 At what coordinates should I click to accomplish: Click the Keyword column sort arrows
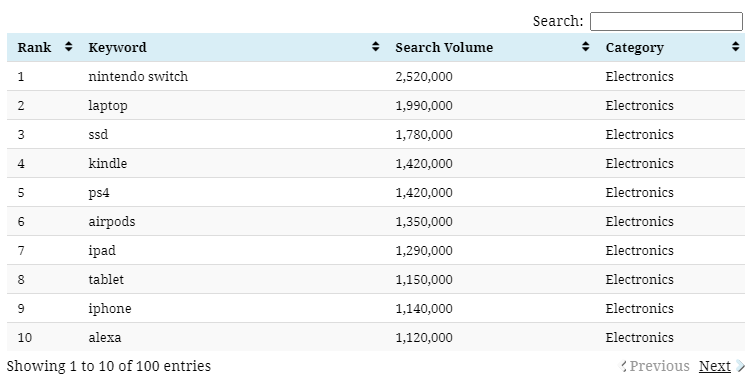pyautogui.click(x=376, y=47)
